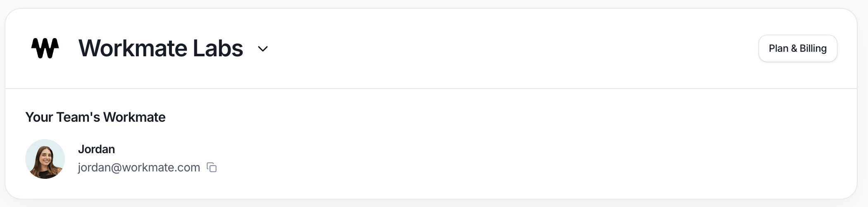This screenshot has height=207, width=868.
Task: Expand the Workmate Labs workspace chevron
Action: [263, 49]
